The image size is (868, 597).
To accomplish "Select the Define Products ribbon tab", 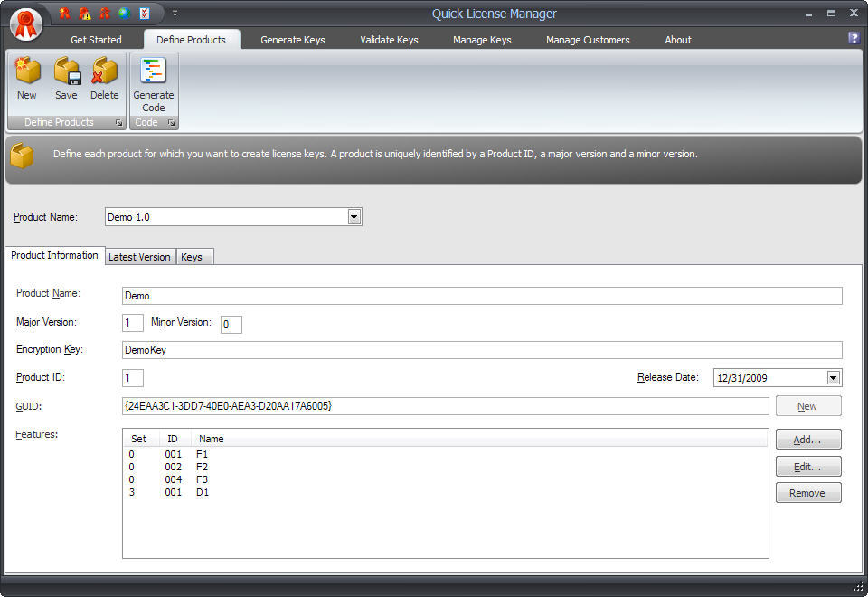I will (x=191, y=40).
